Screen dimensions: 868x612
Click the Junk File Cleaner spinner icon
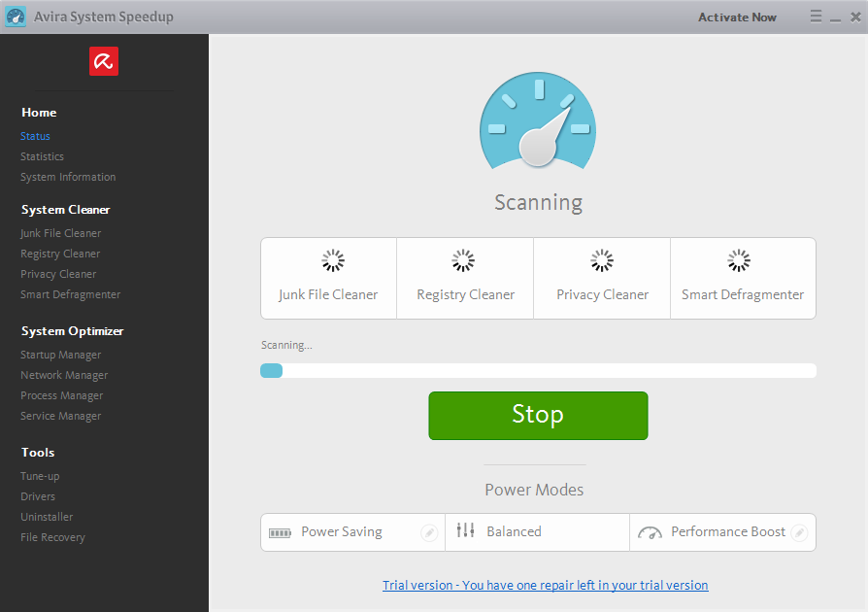coord(333,260)
